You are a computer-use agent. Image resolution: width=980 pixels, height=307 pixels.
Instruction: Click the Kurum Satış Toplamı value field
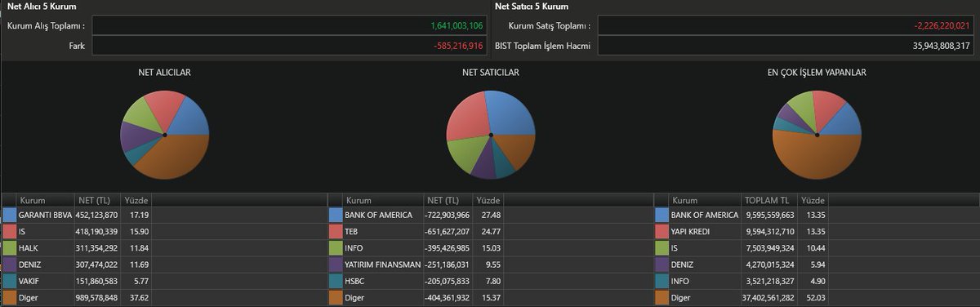click(786, 26)
